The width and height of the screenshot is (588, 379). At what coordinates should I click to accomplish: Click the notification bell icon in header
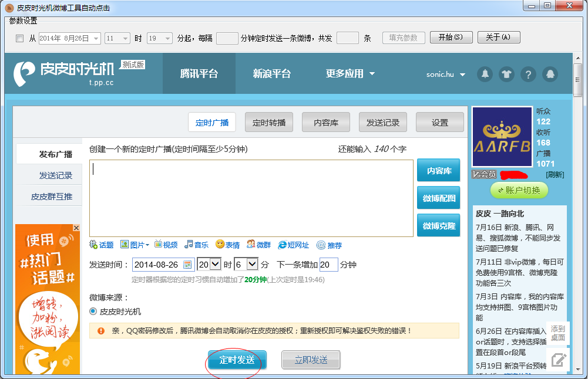[485, 74]
